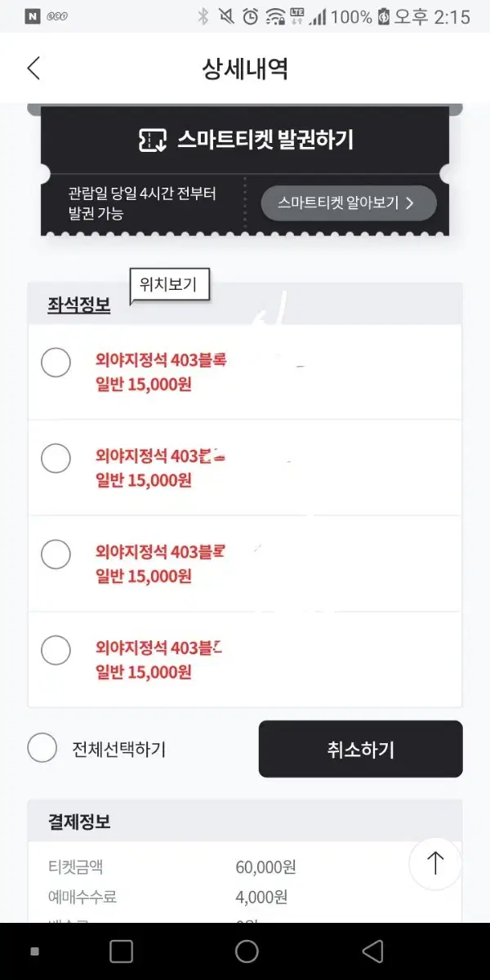Go back using the header arrow
The height and width of the screenshot is (980, 490).
tap(33, 68)
